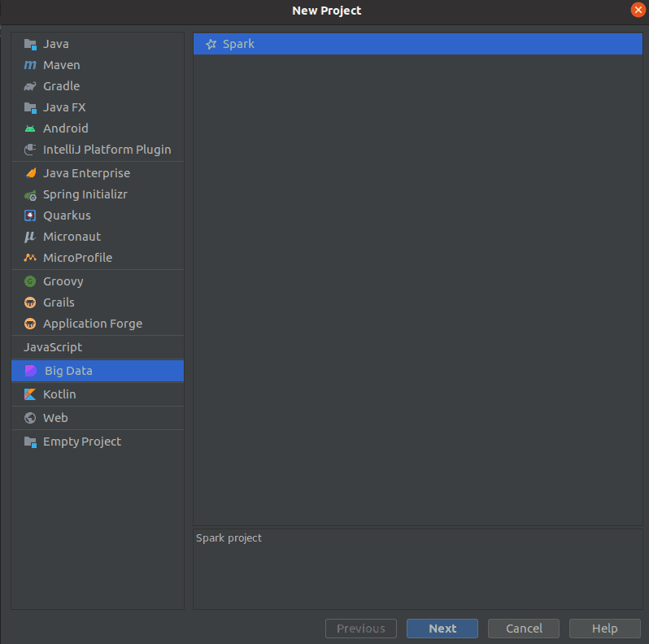This screenshot has width=649, height=644.
Task: Click the Micronaut mu icon
Action: pyautogui.click(x=30, y=237)
